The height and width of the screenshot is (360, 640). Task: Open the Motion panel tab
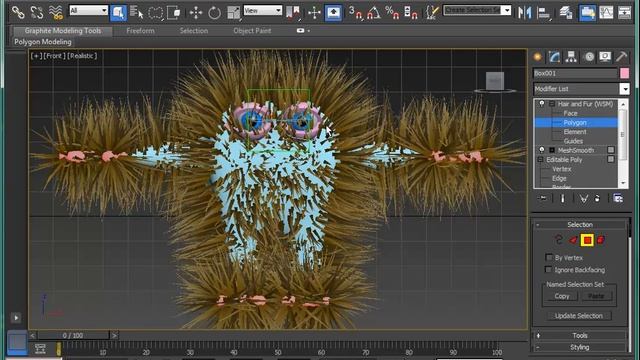pos(589,57)
